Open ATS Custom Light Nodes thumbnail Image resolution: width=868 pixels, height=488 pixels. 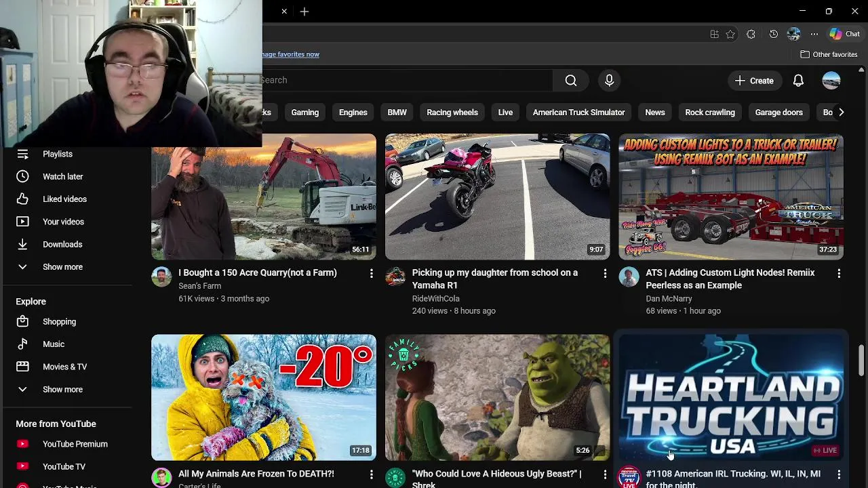point(731,197)
